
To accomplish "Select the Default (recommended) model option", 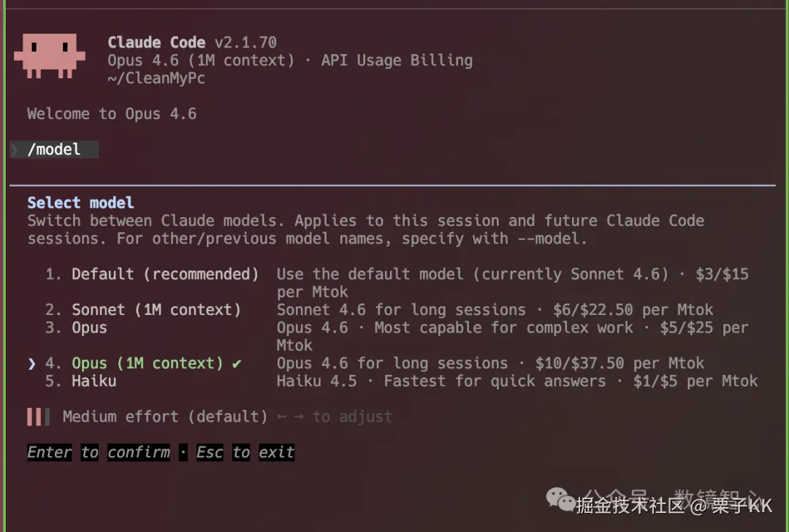I will 164,274.
